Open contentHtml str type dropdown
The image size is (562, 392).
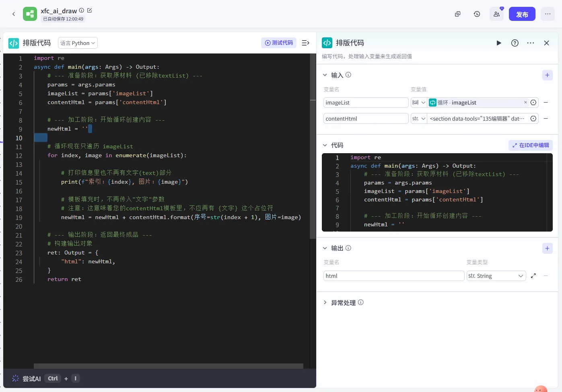pos(419,119)
